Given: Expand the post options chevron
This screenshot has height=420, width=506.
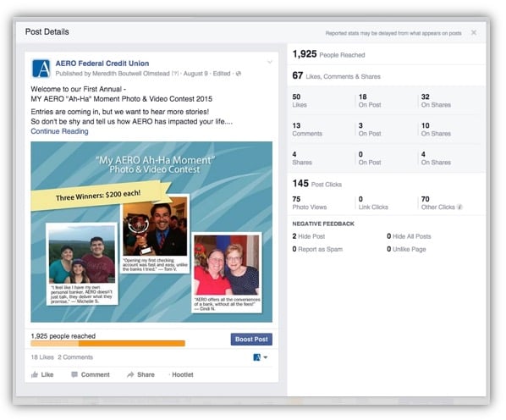Looking at the screenshot, I should click(270, 62).
